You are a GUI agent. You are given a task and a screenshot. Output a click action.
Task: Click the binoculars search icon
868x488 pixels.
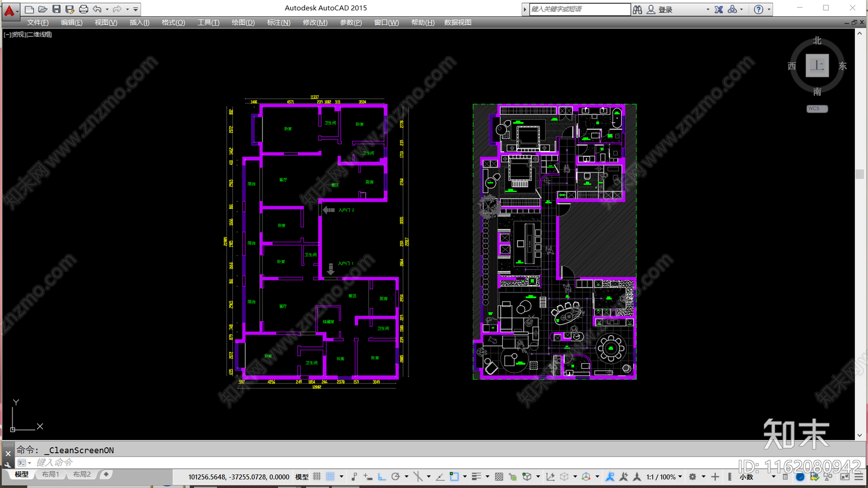coord(637,9)
